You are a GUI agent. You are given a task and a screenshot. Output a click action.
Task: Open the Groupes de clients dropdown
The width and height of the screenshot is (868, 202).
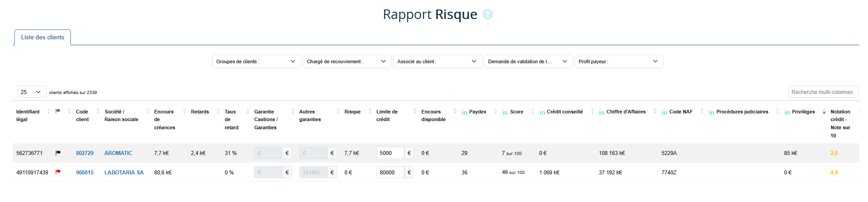[x=256, y=61]
